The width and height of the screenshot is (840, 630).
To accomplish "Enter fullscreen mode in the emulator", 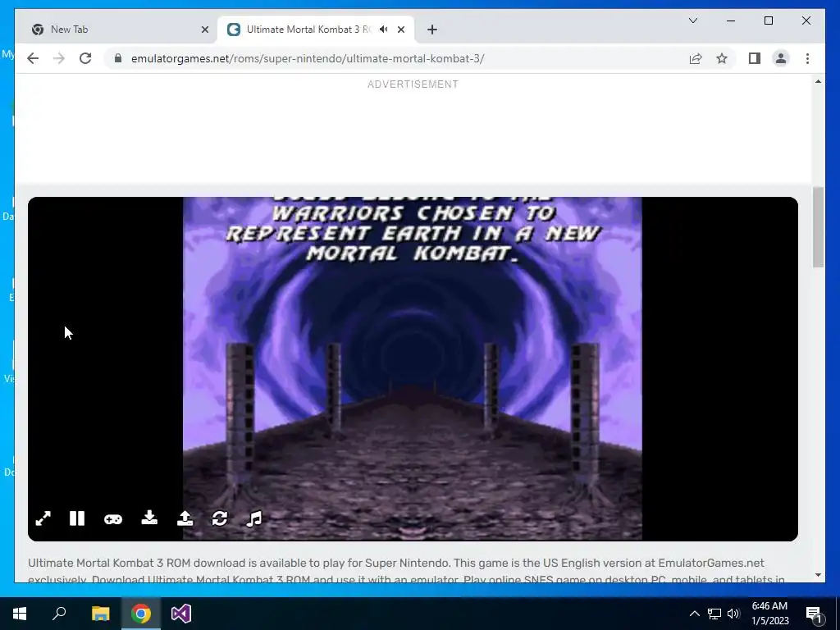I will pos(43,518).
